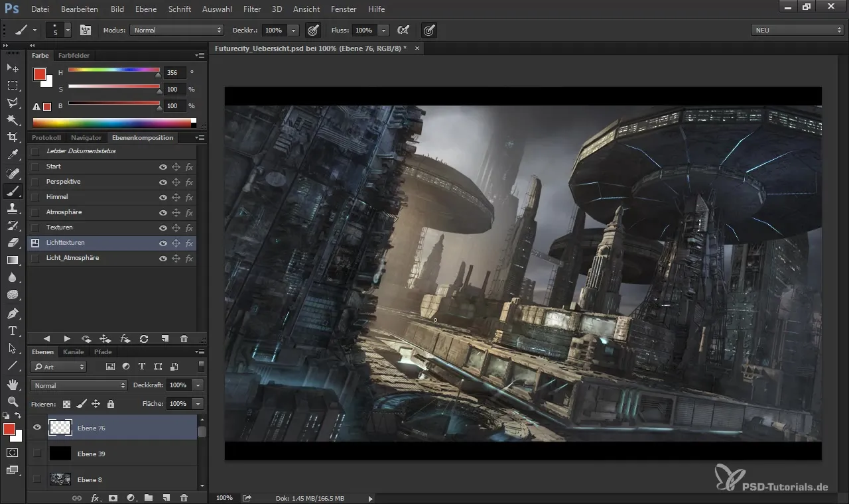Enable airbrush build-up effects
Image resolution: width=849 pixels, height=504 pixels.
click(x=403, y=30)
